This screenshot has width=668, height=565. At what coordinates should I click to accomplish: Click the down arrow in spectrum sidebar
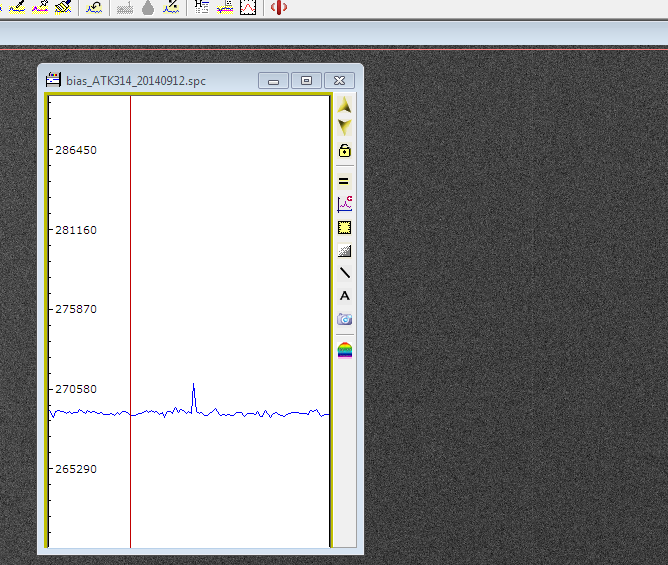click(x=344, y=127)
